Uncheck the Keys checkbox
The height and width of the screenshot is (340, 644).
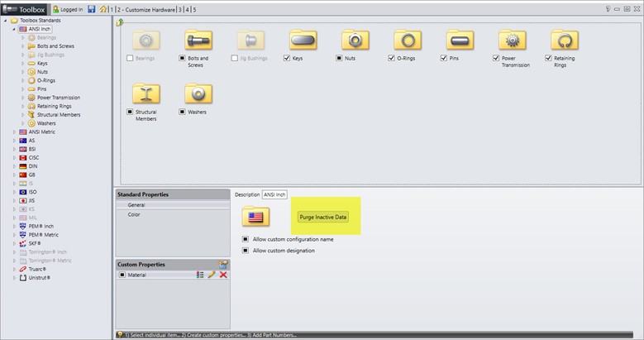[x=287, y=59]
